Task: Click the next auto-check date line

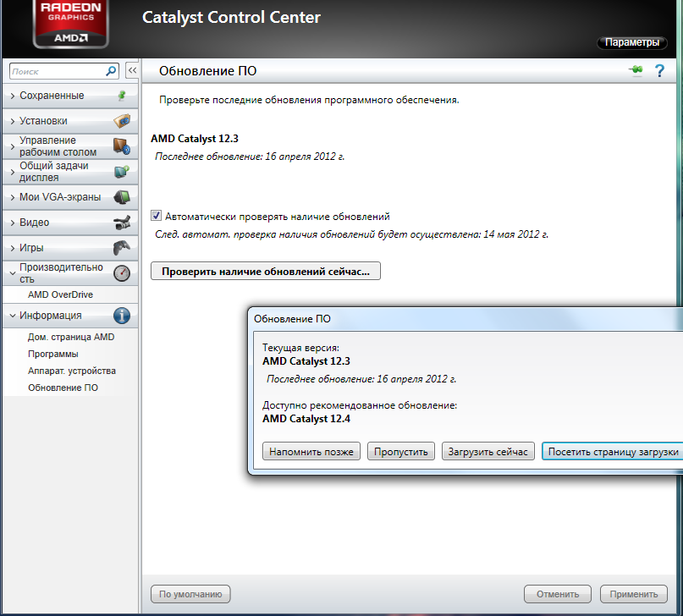Action: [x=351, y=234]
